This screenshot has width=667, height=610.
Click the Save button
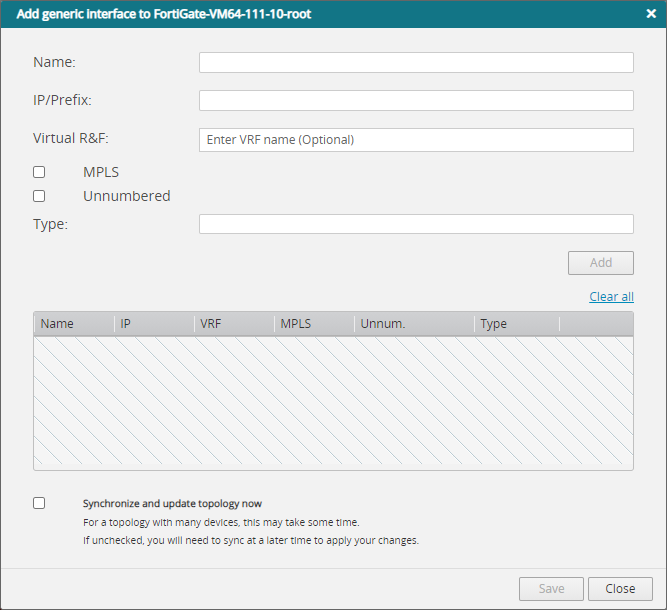[x=551, y=589]
